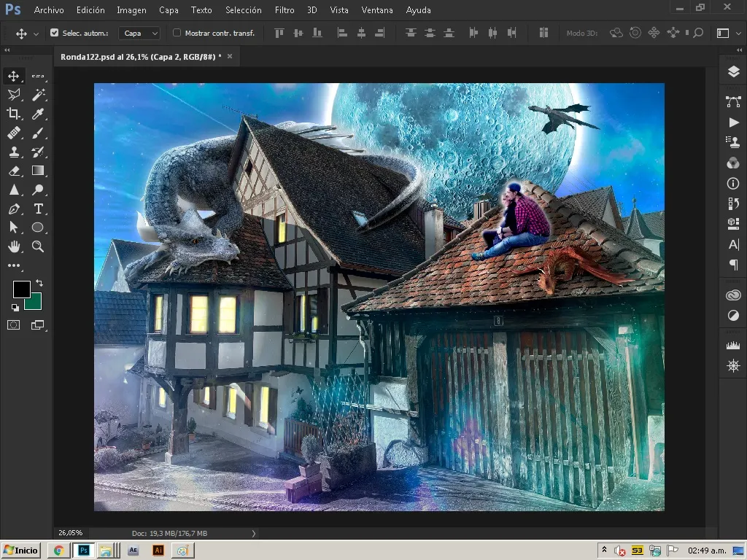
Task: Open the Edit Toolbar three-dots menu
Action: 13,265
